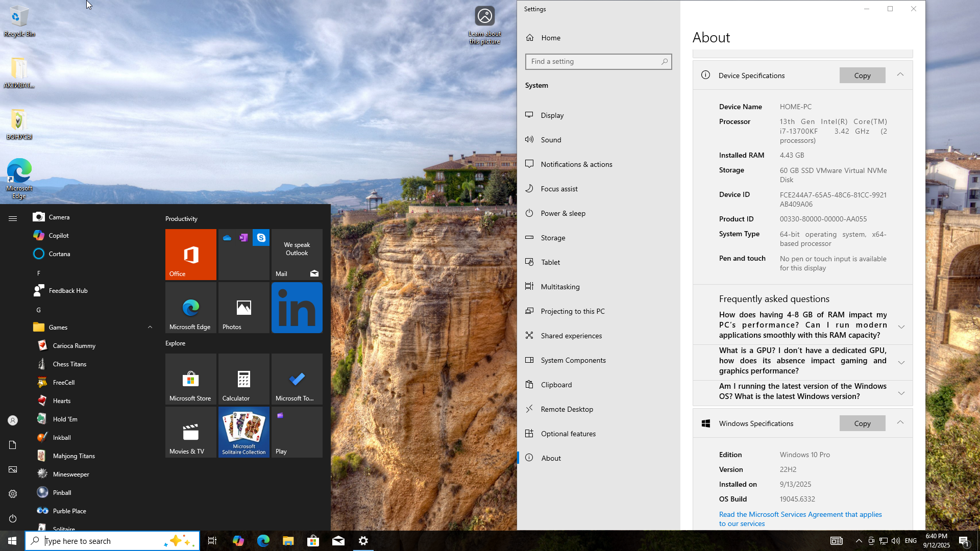Open the Office tile in Start menu
The image size is (980, 551).
(190, 254)
